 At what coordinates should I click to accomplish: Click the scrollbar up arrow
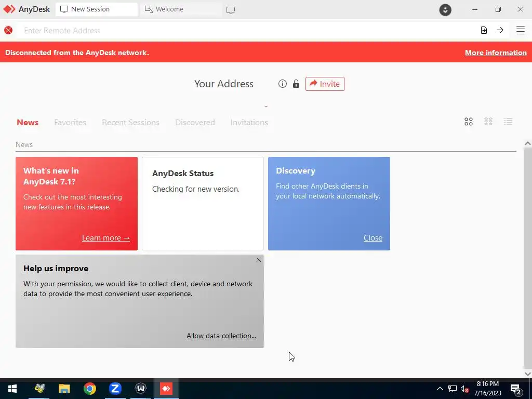point(528,143)
